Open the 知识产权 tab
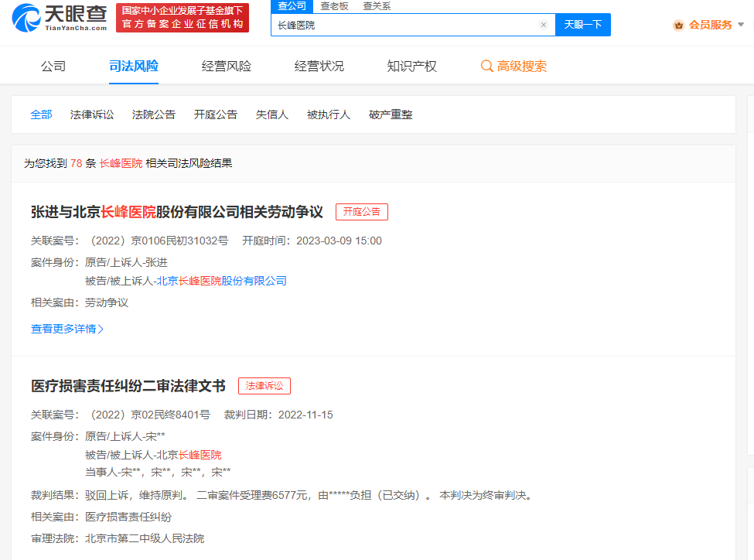The height and width of the screenshot is (560, 754). (x=411, y=67)
